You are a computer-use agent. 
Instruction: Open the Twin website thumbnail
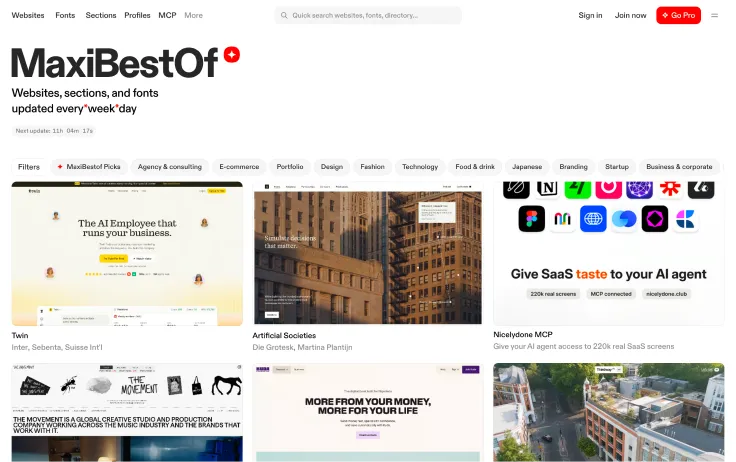point(127,254)
